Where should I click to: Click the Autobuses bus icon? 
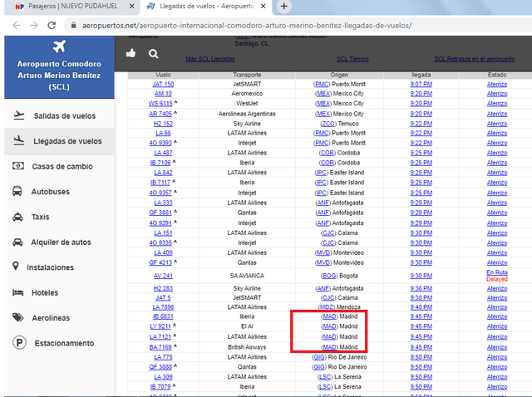[x=17, y=191]
